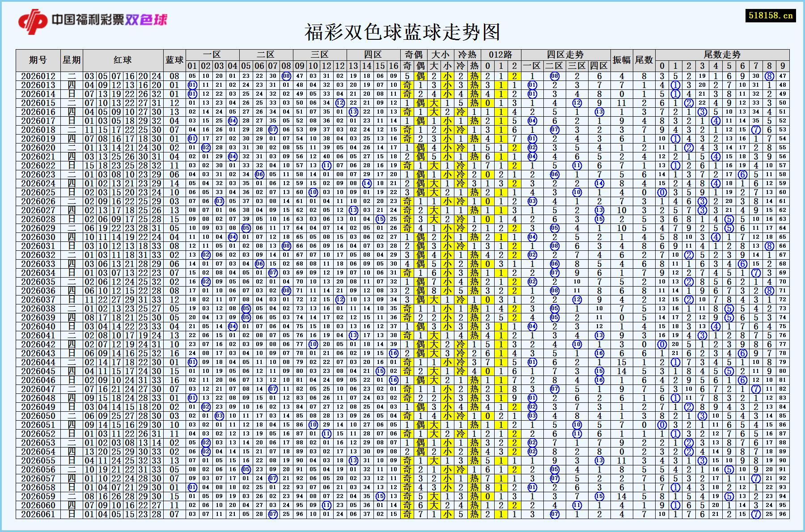The image size is (805, 532).
Task: Click 振幅 value 11 in row 2026015
Action: [x=622, y=103]
